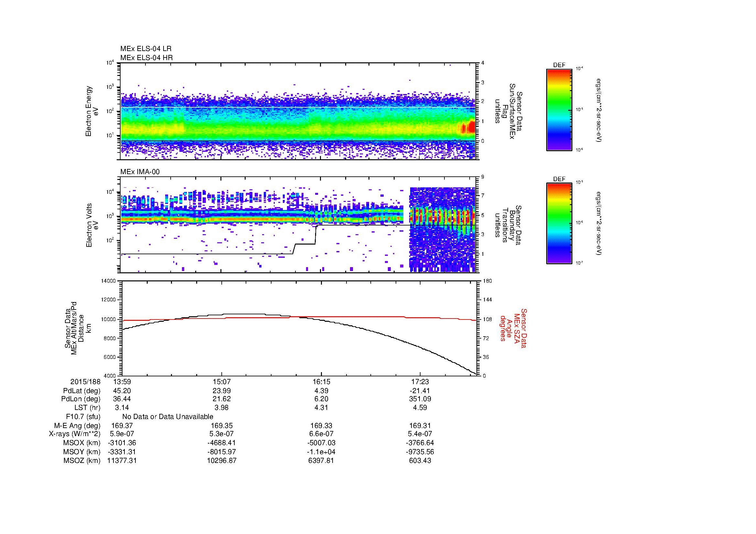756x534 pixels.
Task: Click PdLat value '23.99'
Action: point(222,391)
